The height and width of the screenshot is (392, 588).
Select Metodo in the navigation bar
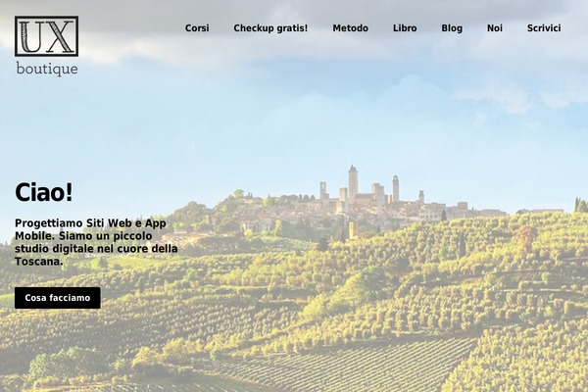pyautogui.click(x=350, y=28)
